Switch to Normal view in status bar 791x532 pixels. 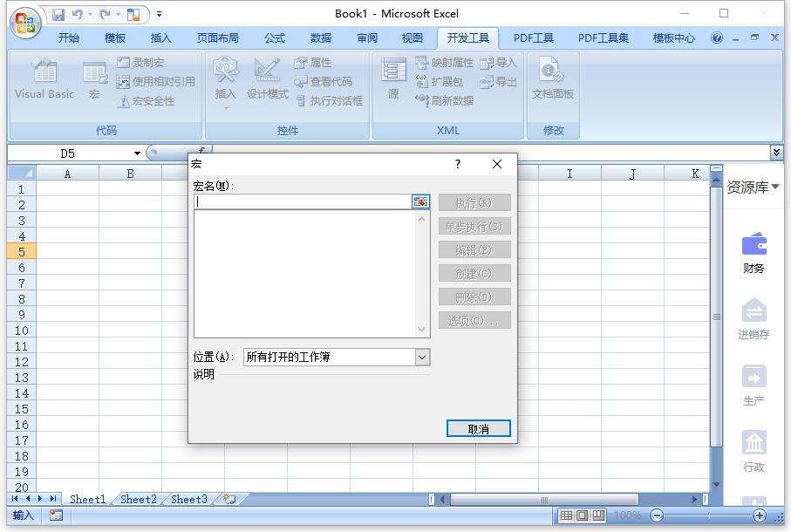click(x=566, y=515)
